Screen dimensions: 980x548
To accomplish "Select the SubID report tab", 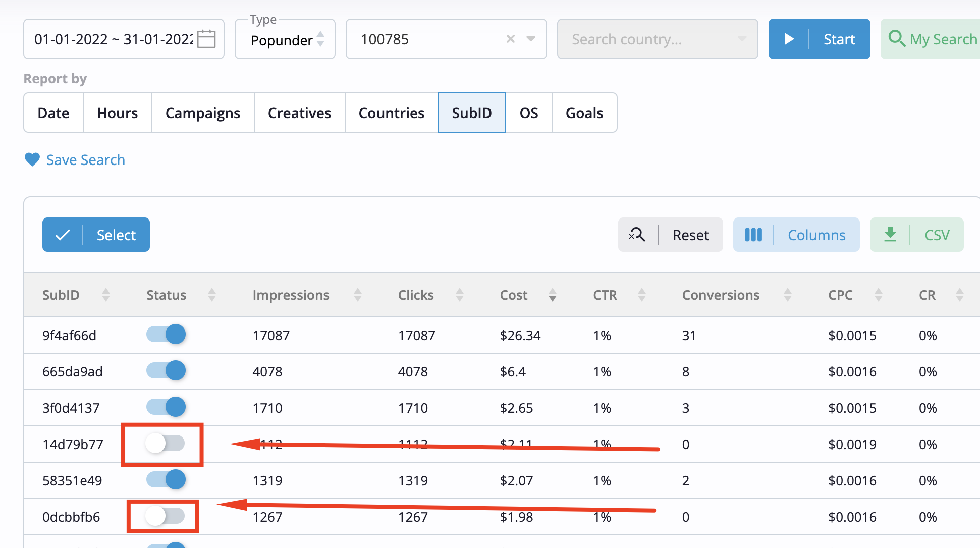I will click(x=472, y=113).
